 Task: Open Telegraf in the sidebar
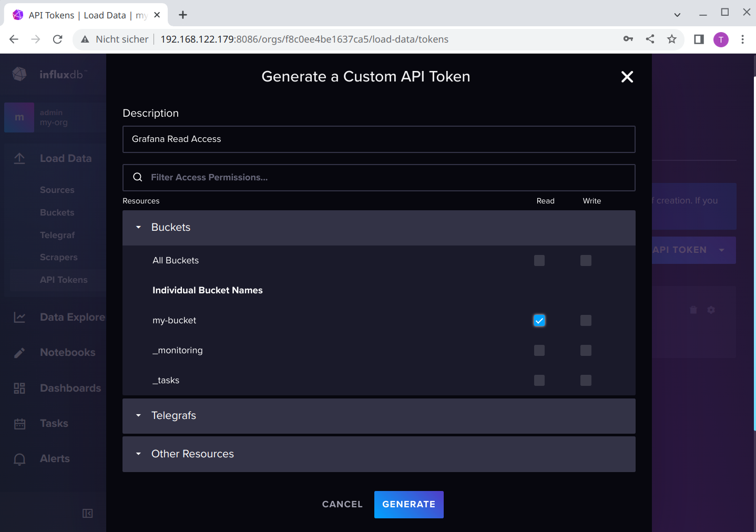57,236
